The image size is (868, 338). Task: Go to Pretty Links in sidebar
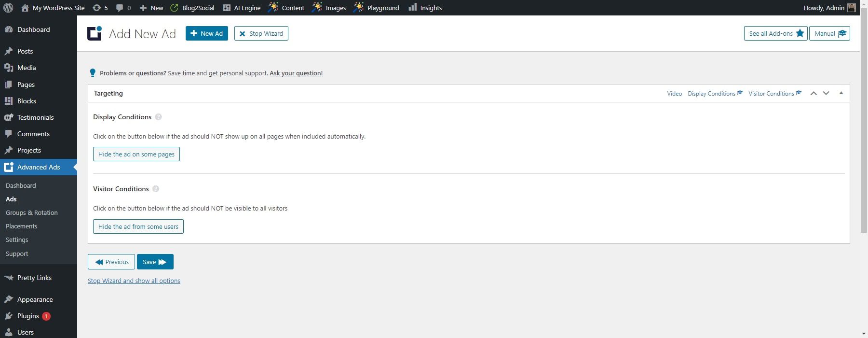[x=34, y=278]
